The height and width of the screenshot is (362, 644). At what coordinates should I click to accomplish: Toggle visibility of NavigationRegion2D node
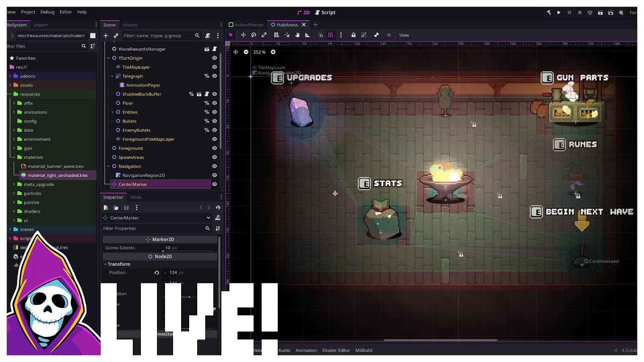coord(214,175)
